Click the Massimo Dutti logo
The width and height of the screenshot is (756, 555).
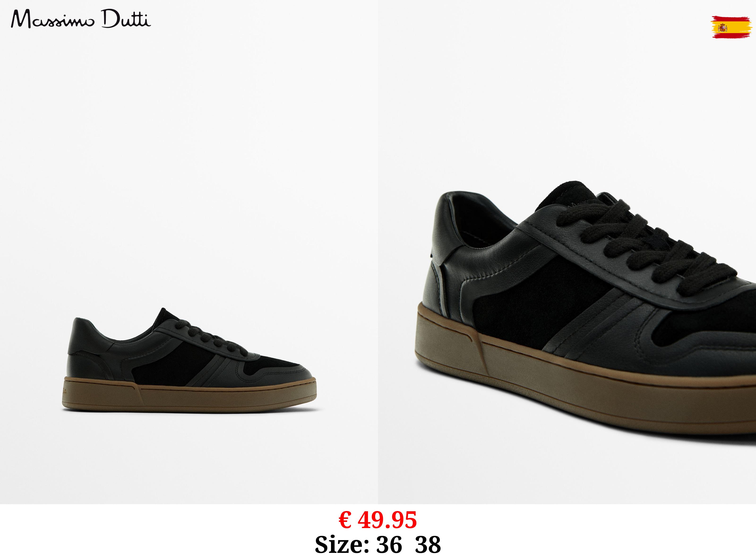(81, 19)
